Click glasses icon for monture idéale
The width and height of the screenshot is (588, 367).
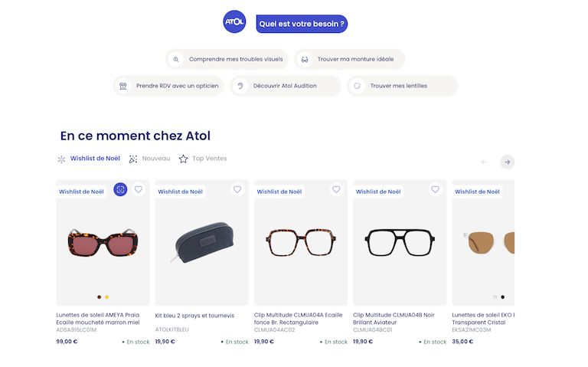[305, 59]
